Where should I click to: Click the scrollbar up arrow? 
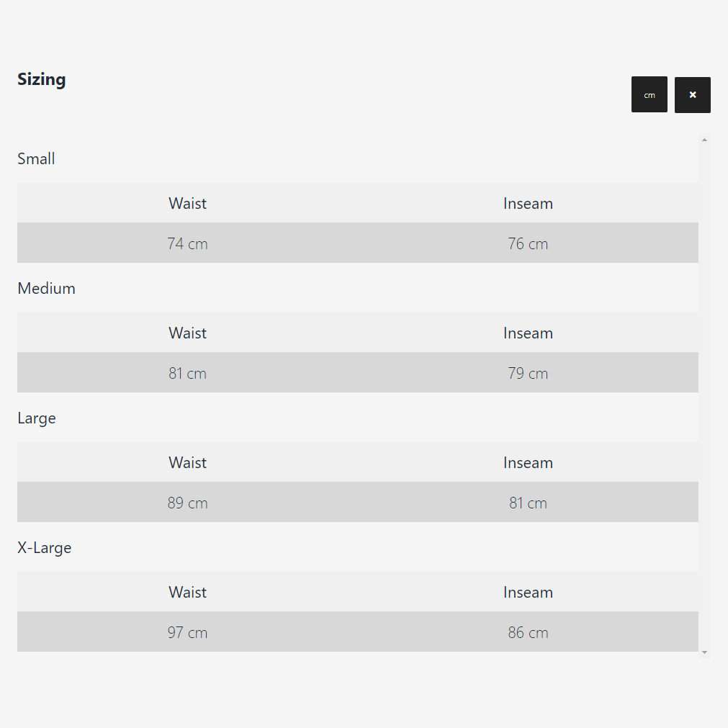(x=704, y=140)
